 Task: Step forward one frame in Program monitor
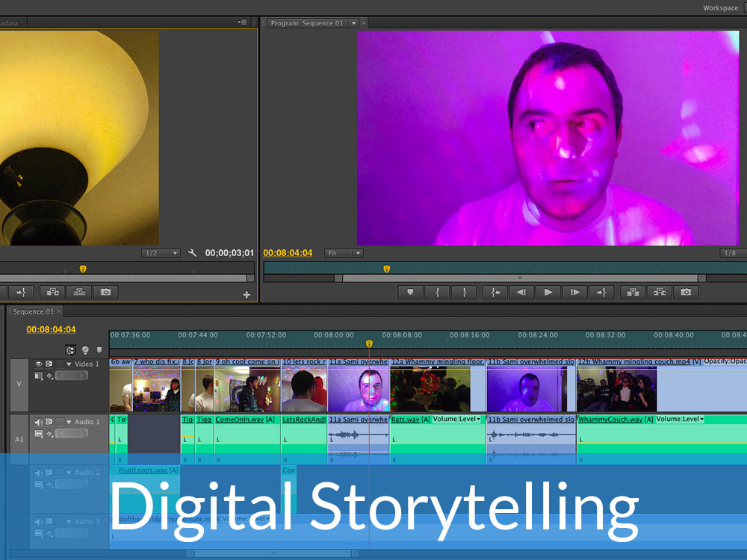575,292
